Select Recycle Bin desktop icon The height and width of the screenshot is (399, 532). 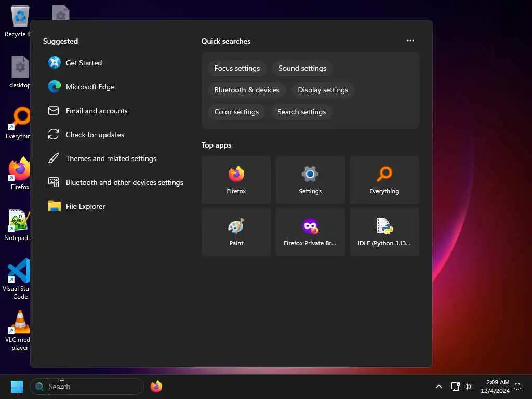[18, 22]
